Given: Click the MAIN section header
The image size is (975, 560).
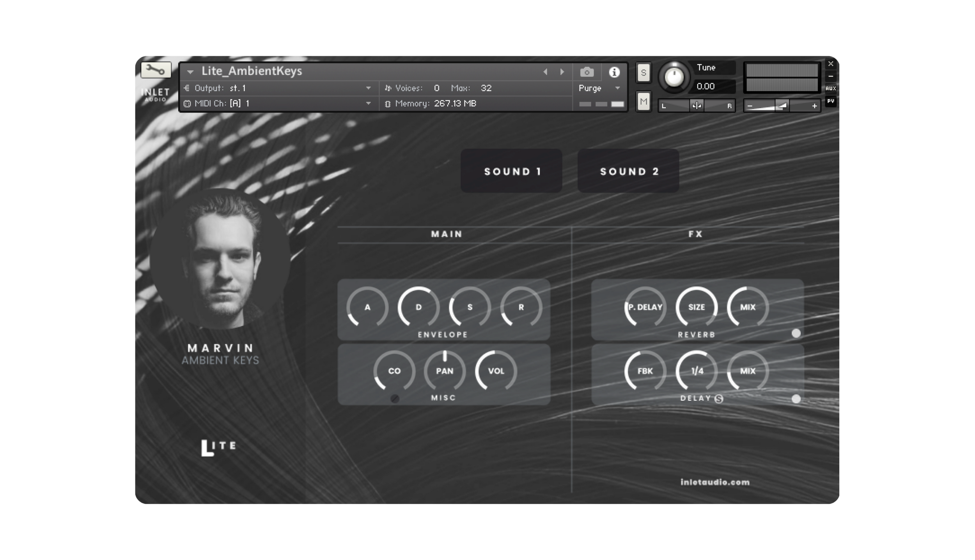Looking at the screenshot, I should coord(447,234).
